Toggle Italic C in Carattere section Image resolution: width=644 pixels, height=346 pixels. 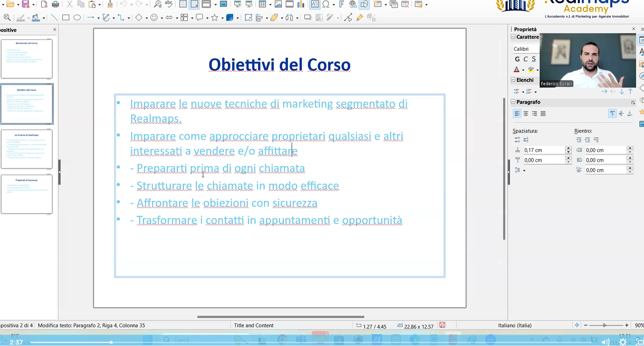[526, 59]
